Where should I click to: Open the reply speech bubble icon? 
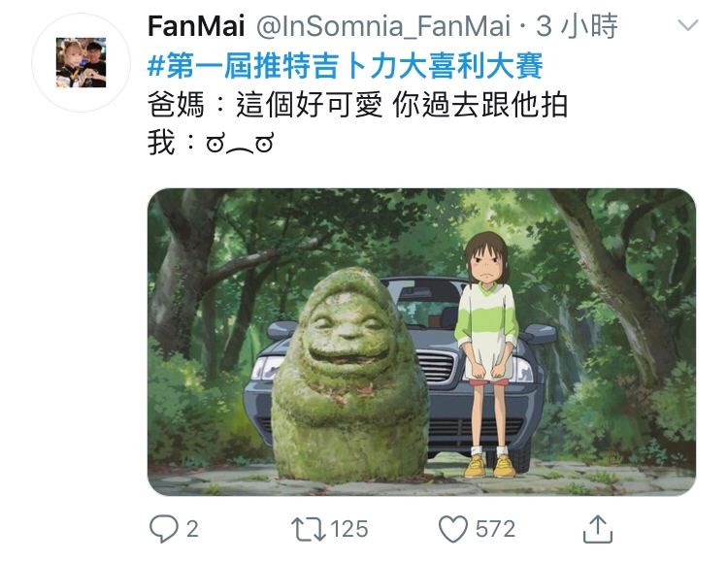(x=163, y=529)
